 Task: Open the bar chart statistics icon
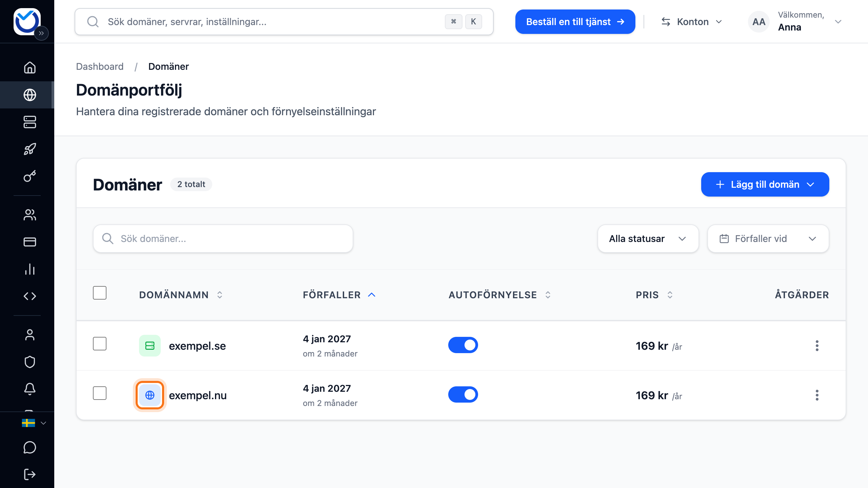coord(30,269)
